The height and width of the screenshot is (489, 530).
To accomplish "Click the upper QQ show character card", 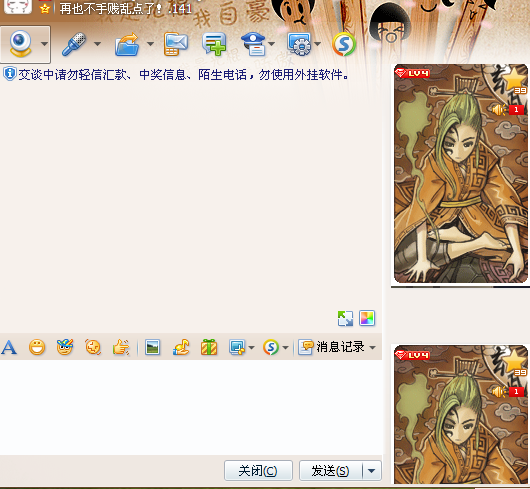I will pos(461,173).
